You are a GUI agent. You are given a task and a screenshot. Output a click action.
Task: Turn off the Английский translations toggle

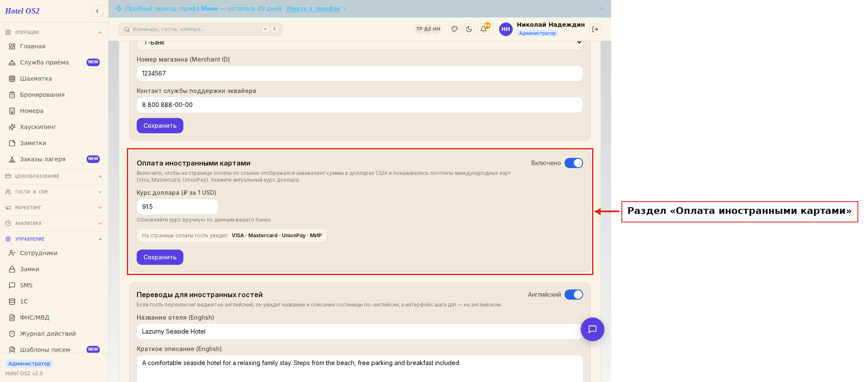pyautogui.click(x=574, y=295)
